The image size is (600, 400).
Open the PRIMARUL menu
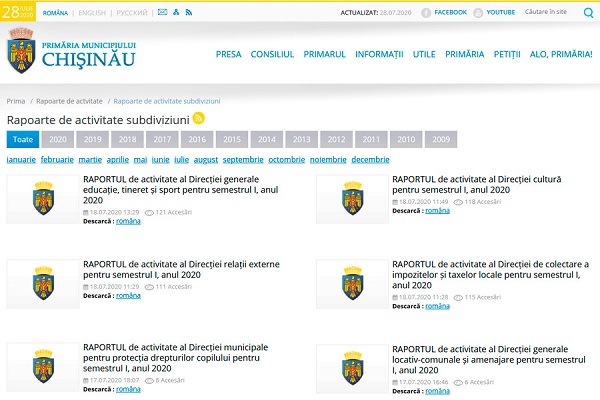pyautogui.click(x=324, y=54)
